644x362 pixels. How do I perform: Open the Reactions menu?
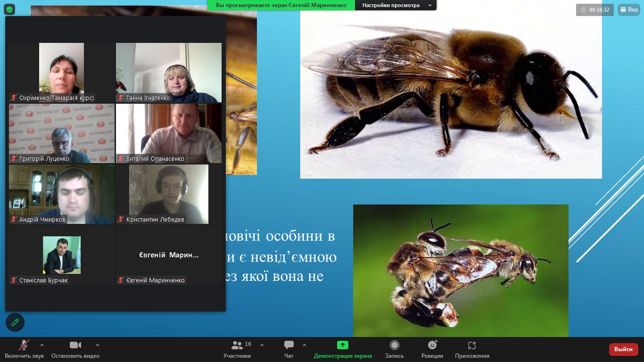pyautogui.click(x=432, y=349)
